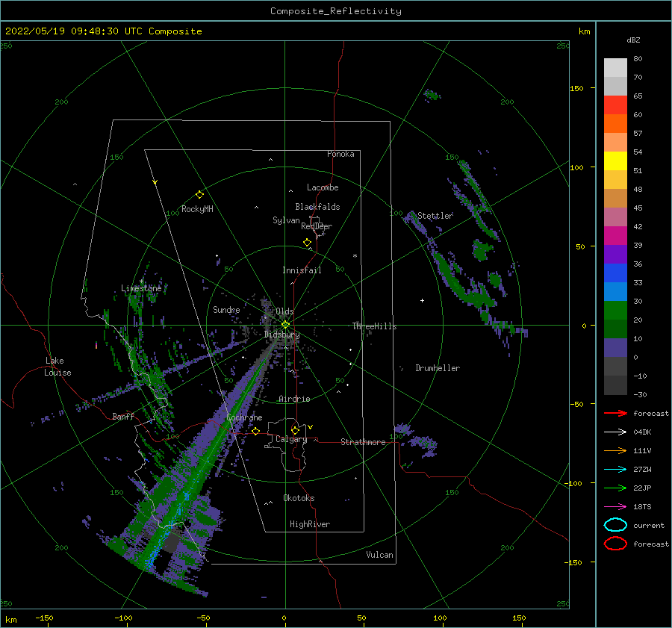
Task: Pick the red 60-65 dBZ color swatch
Action: coord(615,105)
